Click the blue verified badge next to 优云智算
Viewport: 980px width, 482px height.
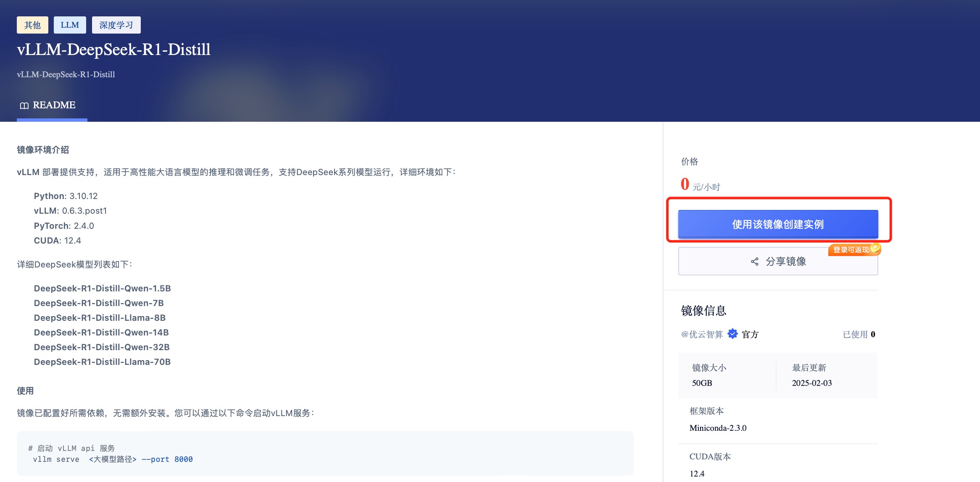pos(732,334)
